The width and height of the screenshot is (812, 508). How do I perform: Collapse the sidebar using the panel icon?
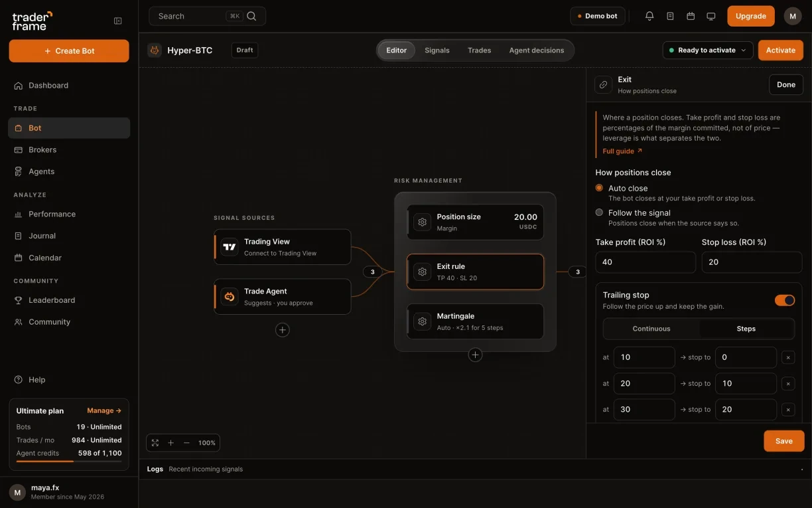coord(118,21)
